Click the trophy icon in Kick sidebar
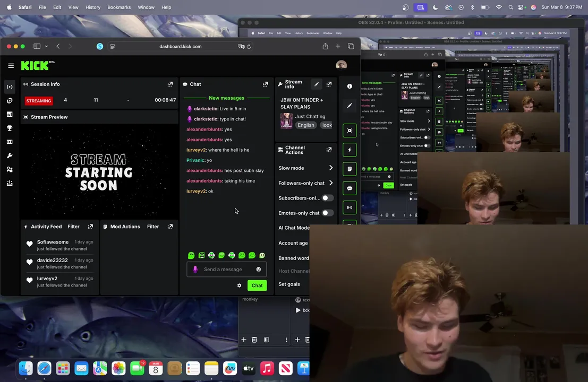The image size is (588, 382). (x=10, y=128)
